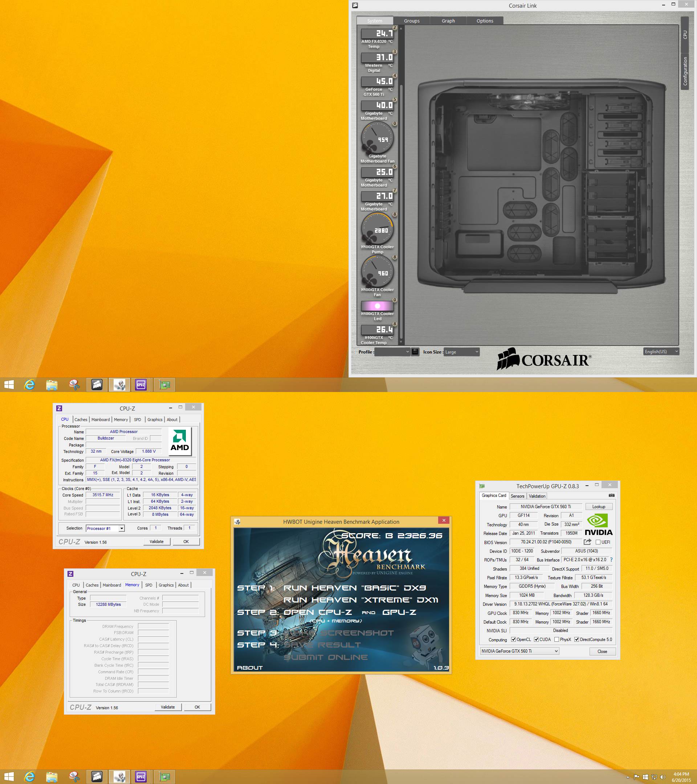697x784 pixels.
Task: Select the H100iGTX Cooler Temp widget
Action: pyautogui.click(x=377, y=334)
